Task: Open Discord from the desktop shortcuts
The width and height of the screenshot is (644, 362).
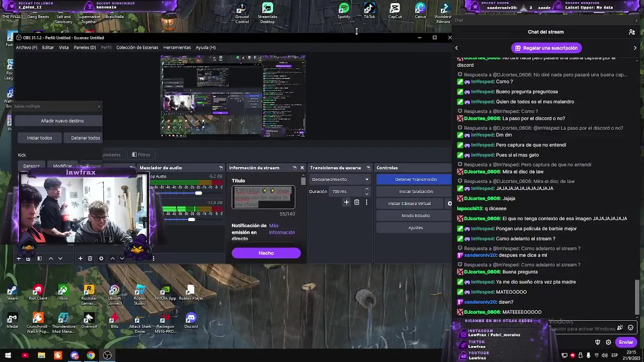Action: tap(191, 321)
